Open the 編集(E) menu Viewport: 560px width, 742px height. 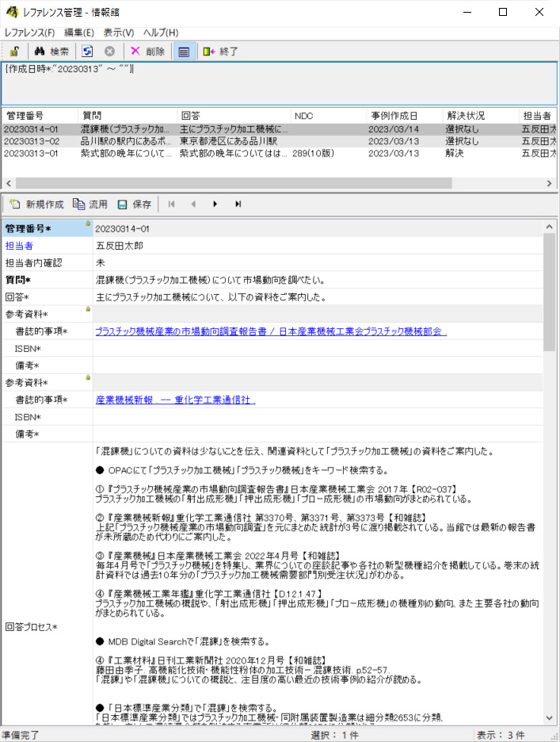[x=79, y=33]
